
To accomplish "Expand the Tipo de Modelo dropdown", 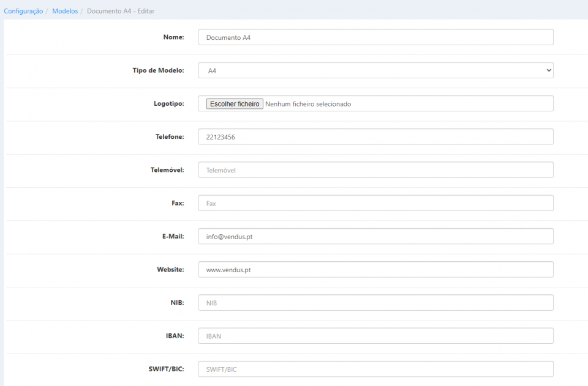I will click(x=375, y=70).
